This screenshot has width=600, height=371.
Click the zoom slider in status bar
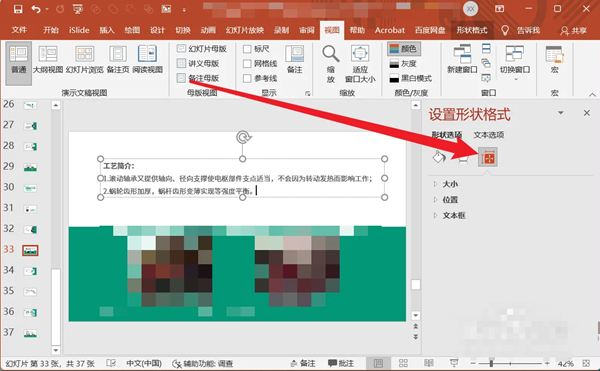510,363
